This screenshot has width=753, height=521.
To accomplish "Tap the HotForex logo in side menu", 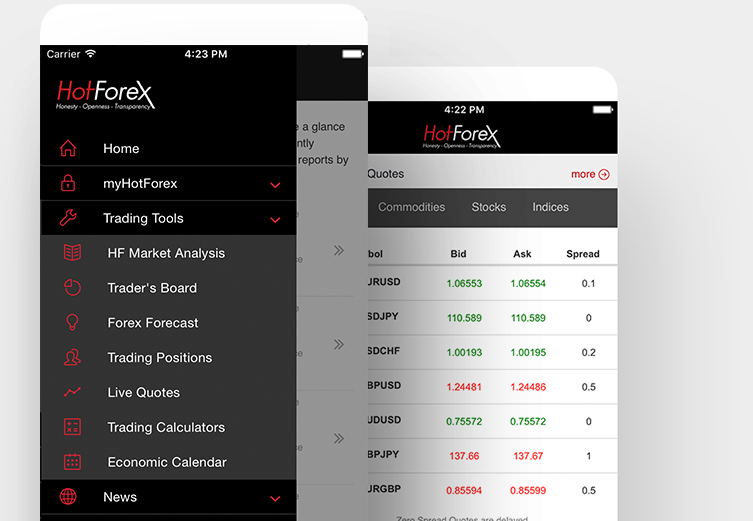I will tap(105, 95).
